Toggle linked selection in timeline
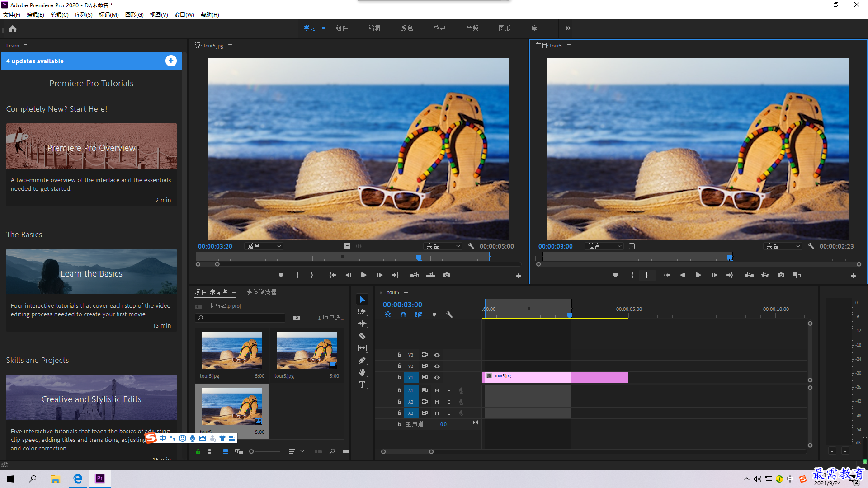Screen dimensions: 868x488 click(x=419, y=314)
